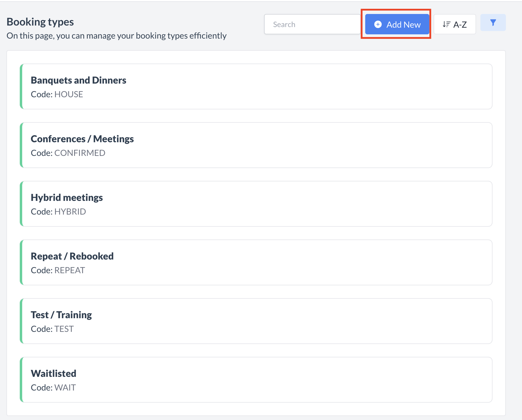Click the descending sort arrows icon
This screenshot has height=420, width=522.
tap(446, 24)
